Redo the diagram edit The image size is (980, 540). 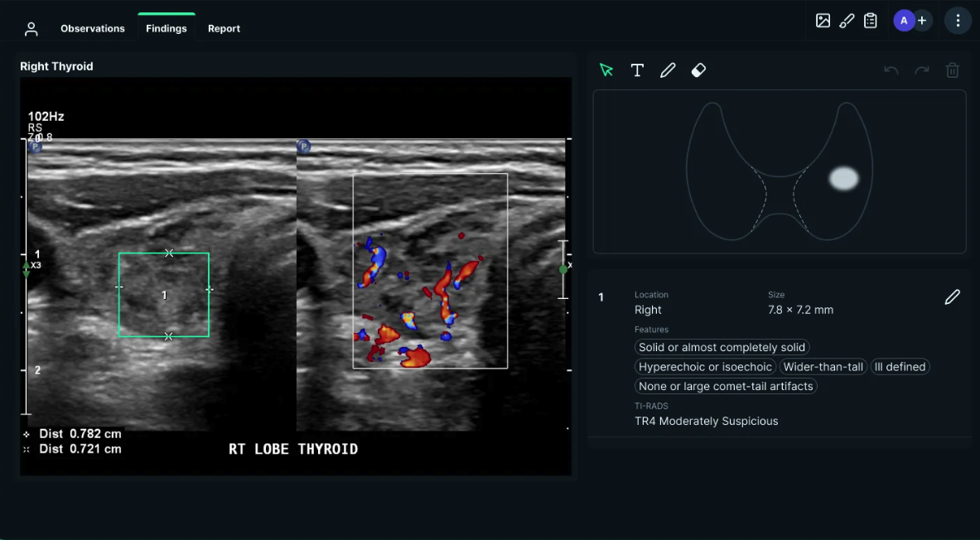click(922, 70)
